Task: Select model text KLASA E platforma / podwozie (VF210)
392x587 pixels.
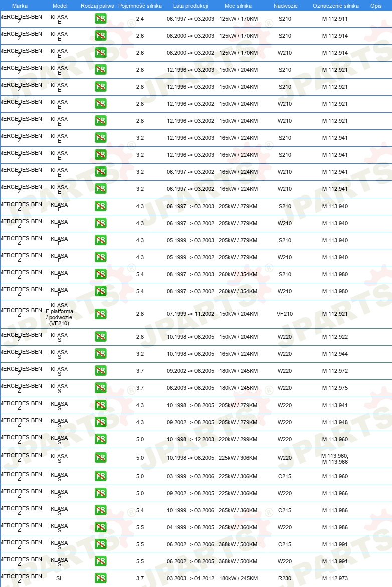Action: tap(59, 314)
